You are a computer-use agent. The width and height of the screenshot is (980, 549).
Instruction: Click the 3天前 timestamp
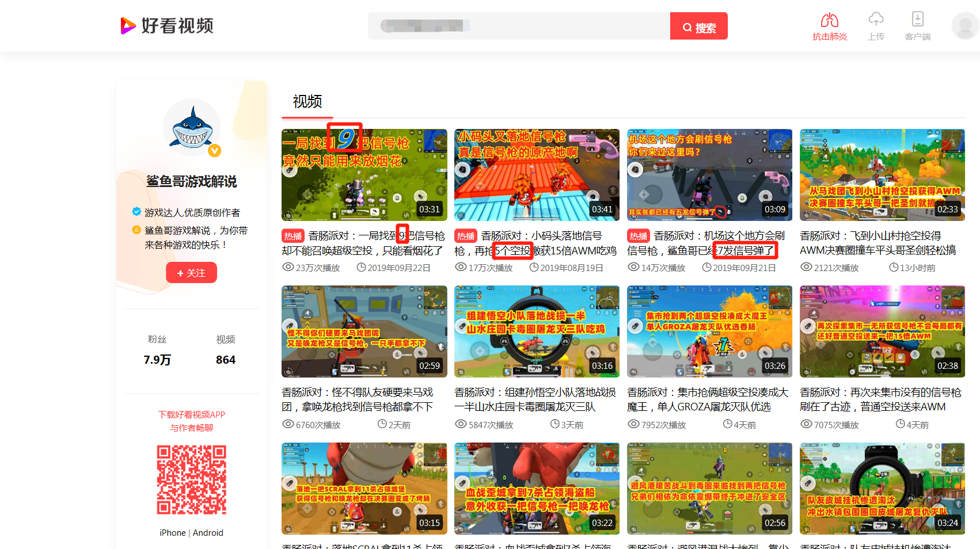point(567,425)
